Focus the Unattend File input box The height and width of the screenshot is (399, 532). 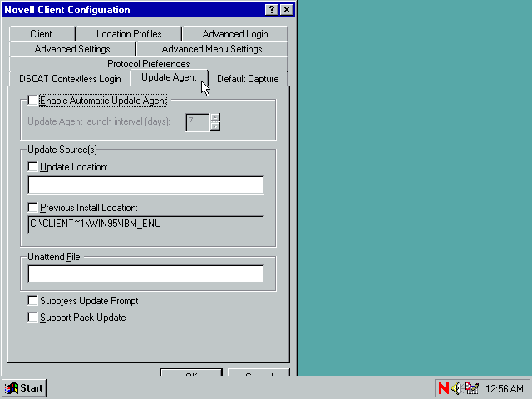(145, 273)
